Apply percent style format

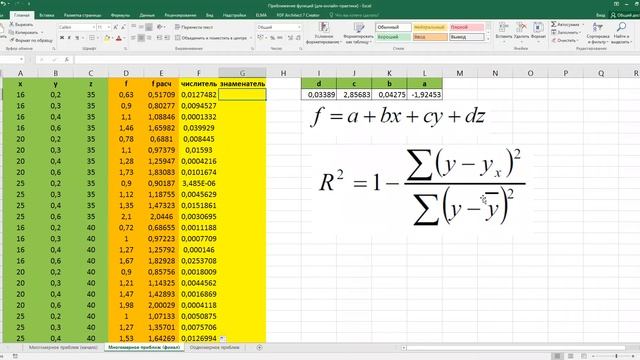(x=273, y=38)
